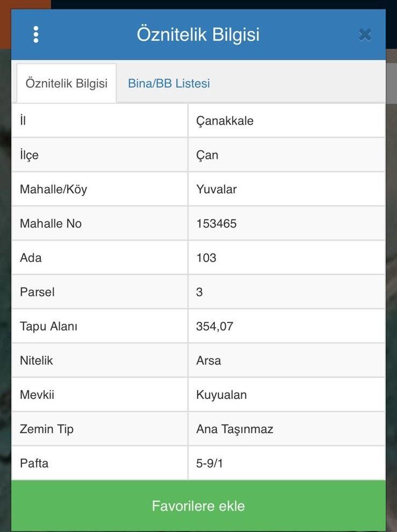
Task: Select the Tapu Alanı value 354,07
Action: click(x=215, y=326)
